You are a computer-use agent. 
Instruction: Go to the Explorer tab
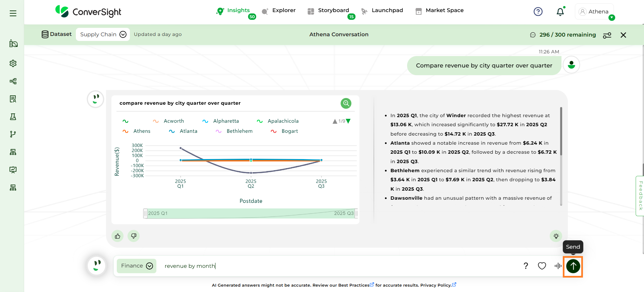pos(279,10)
